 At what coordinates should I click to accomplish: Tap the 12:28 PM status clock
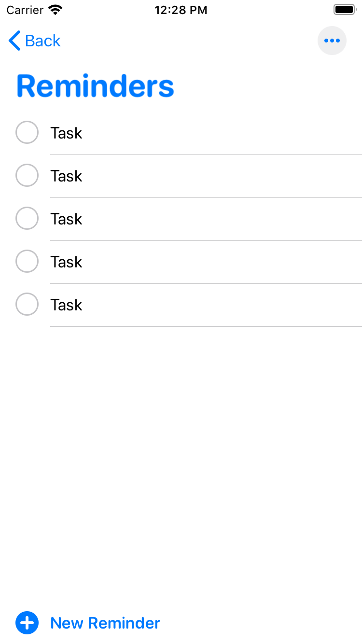(x=181, y=10)
